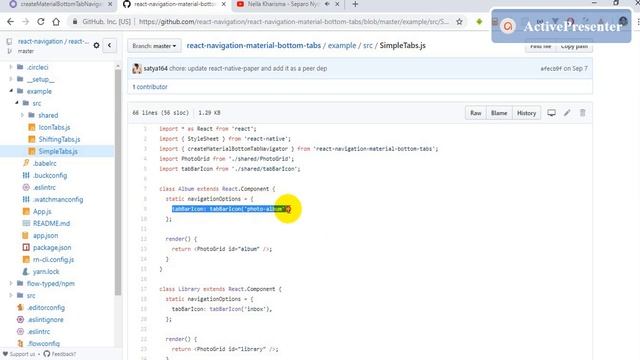Open the commit message link about react-native-paper
Screen dimensions: 640x360
point(248,69)
